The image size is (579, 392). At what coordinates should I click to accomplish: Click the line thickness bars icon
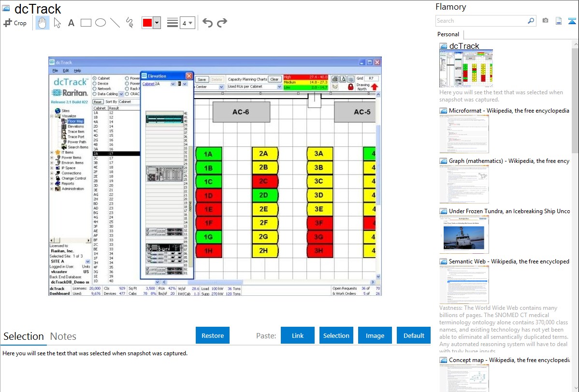(173, 23)
